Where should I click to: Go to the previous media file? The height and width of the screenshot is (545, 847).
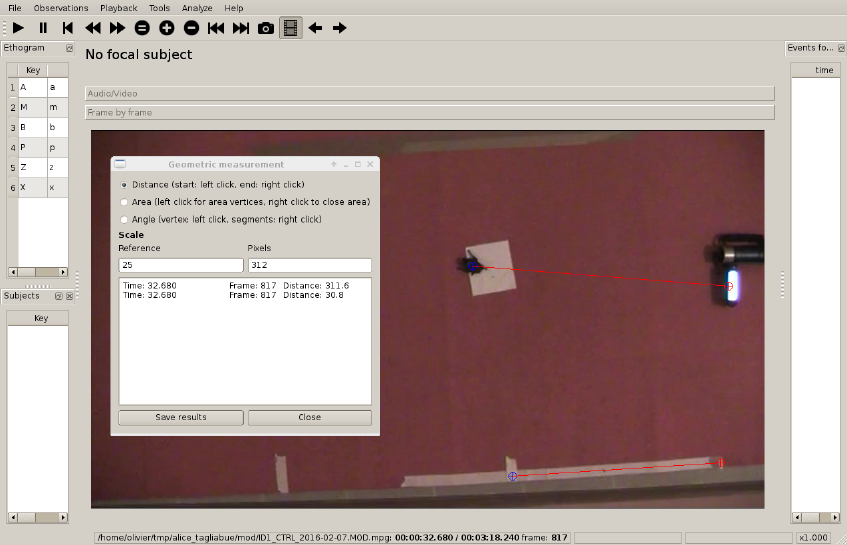pos(216,28)
